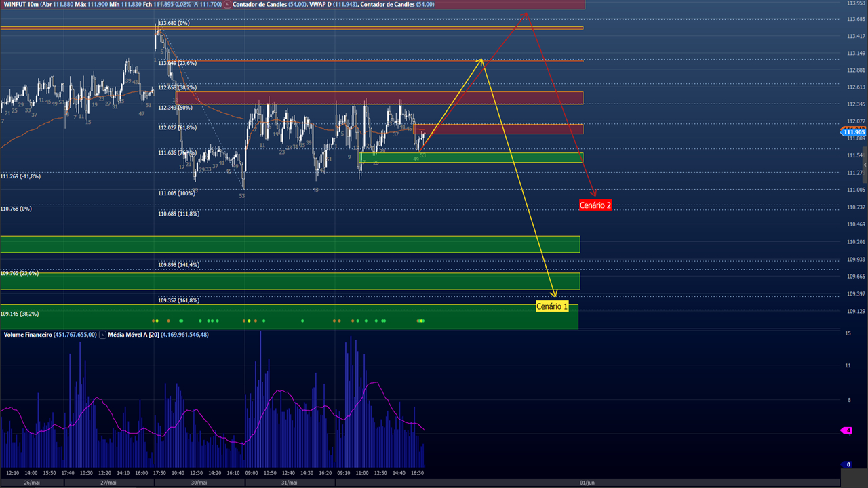This screenshot has height=488, width=868.
Task: Select the Cenário 1 yellow text label
Action: click(552, 306)
